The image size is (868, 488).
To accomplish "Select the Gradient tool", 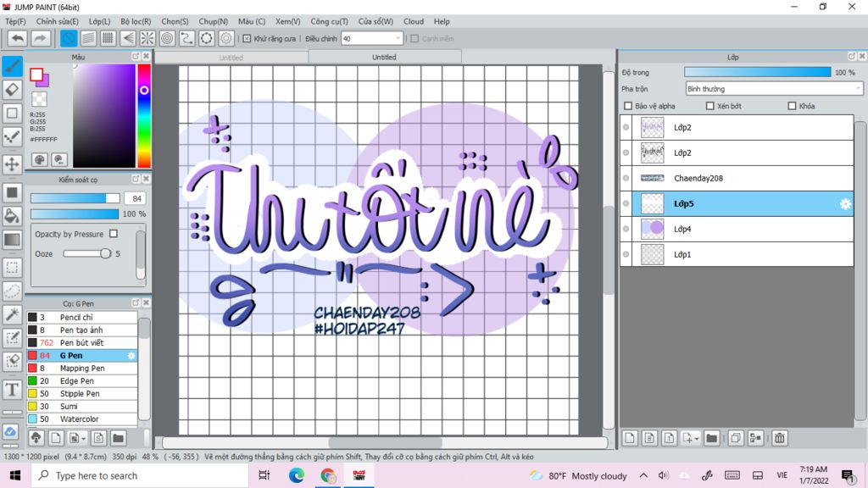I will 12,240.
